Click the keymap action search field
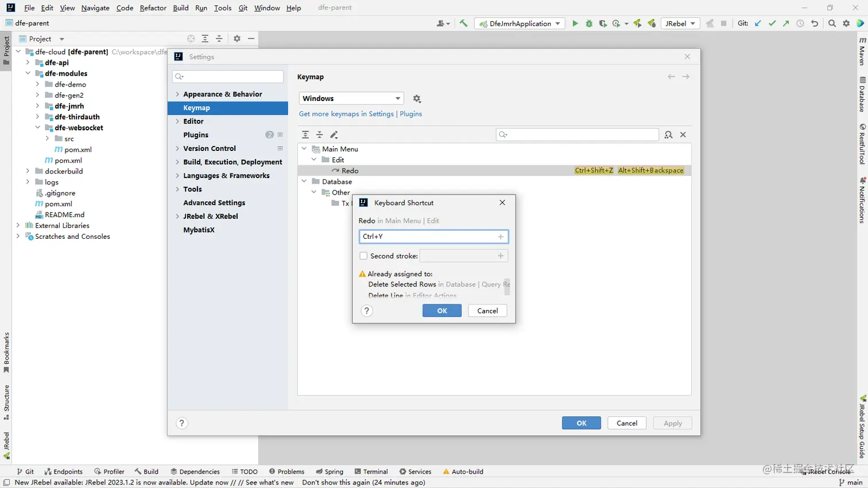 tap(578, 135)
